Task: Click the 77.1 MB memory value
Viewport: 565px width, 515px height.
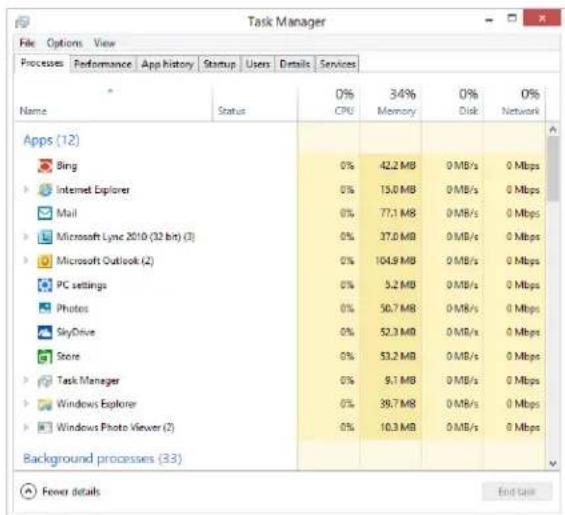Action: pos(398,213)
